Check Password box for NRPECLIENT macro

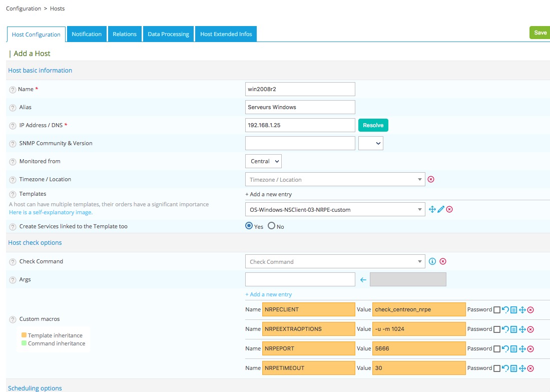(497, 310)
